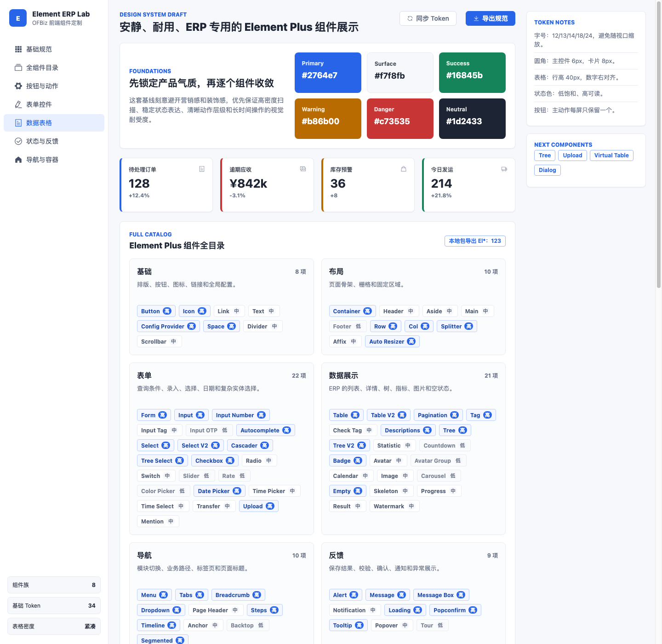Screen dimensions: 662x644
Task: Open the Date Picker tag
Action: [x=219, y=491]
